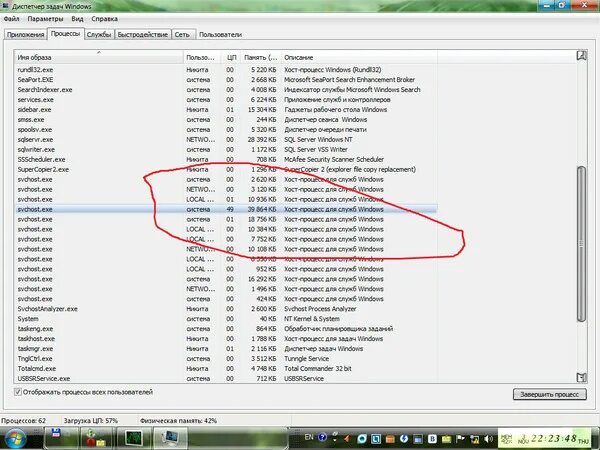Select the Процессы tab
This screenshot has width=600, height=450.
(x=65, y=34)
